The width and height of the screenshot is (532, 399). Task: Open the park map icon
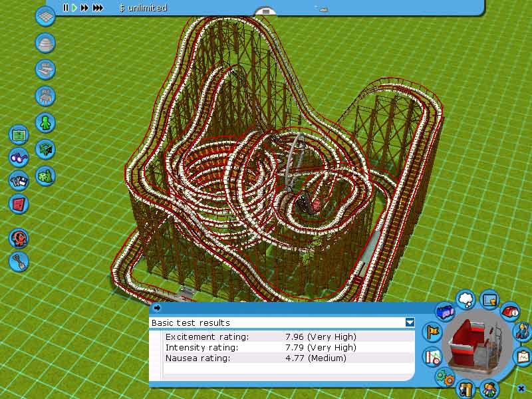pyautogui.click(x=19, y=135)
